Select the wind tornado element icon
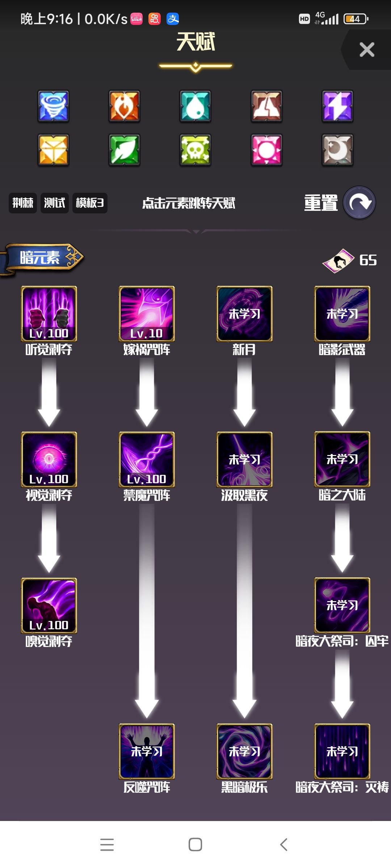391x868 pixels. pyautogui.click(x=53, y=106)
